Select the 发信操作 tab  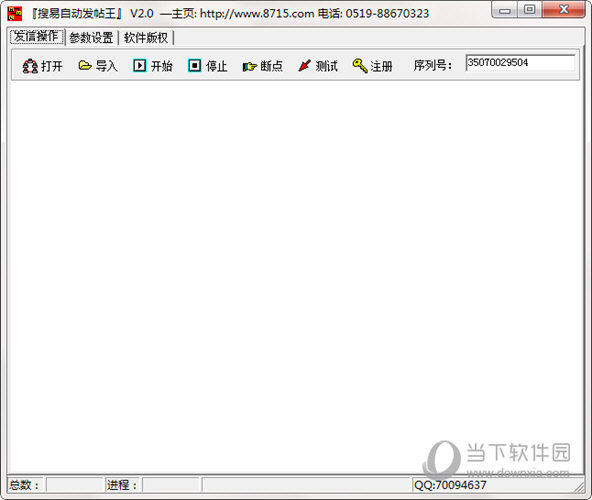click(36, 36)
